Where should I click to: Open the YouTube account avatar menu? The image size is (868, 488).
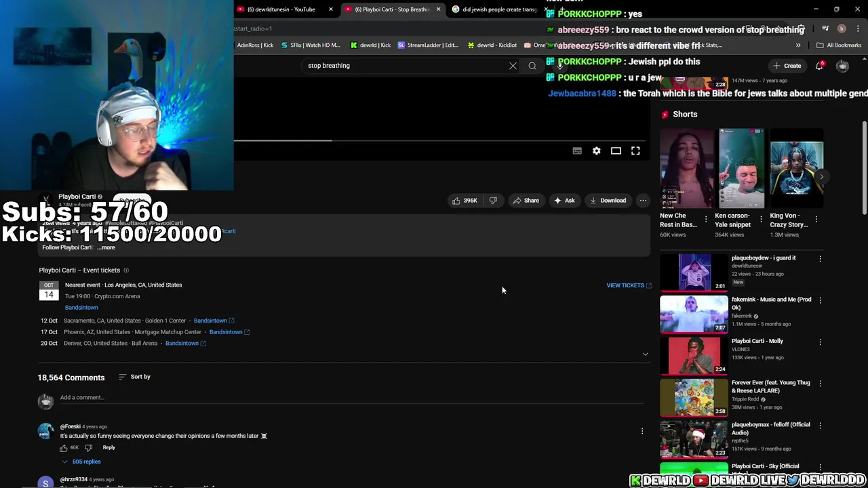(x=842, y=66)
